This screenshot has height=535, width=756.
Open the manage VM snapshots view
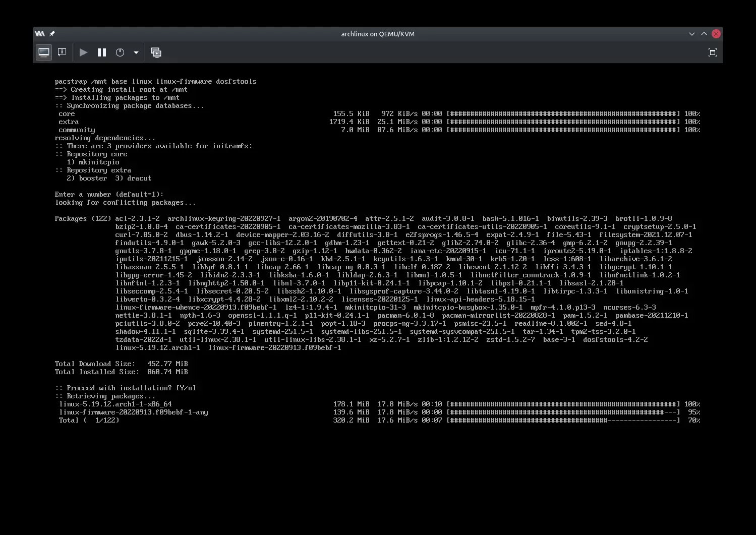pos(156,52)
